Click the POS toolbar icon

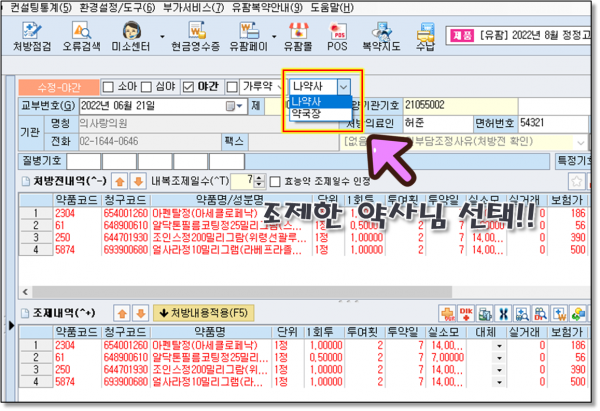click(339, 39)
